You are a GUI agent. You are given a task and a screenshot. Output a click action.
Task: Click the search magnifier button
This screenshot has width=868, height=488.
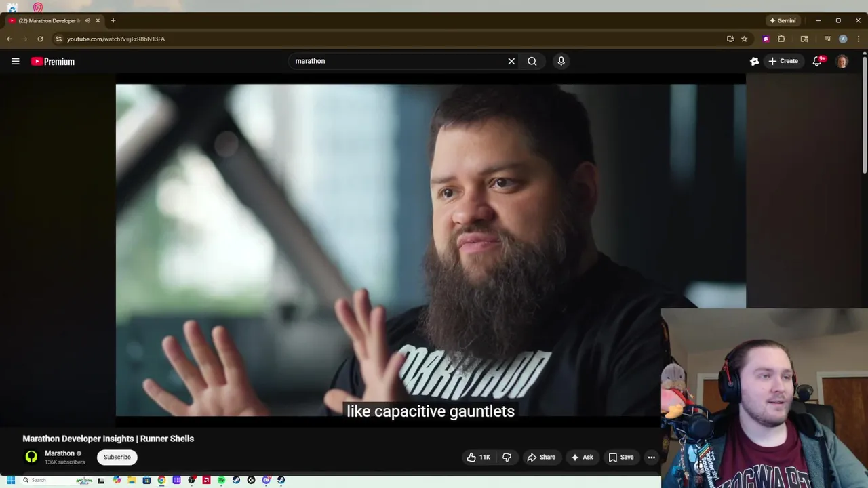(x=532, y=61)
